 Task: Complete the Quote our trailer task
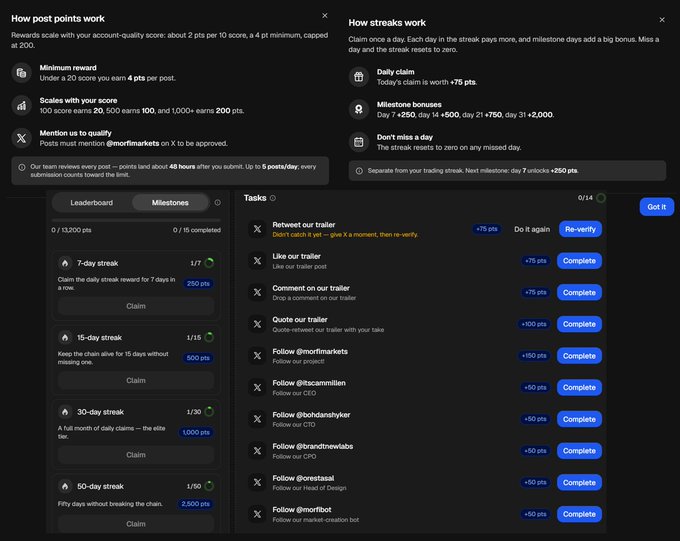pyautogui.click(x=579, y=324)
